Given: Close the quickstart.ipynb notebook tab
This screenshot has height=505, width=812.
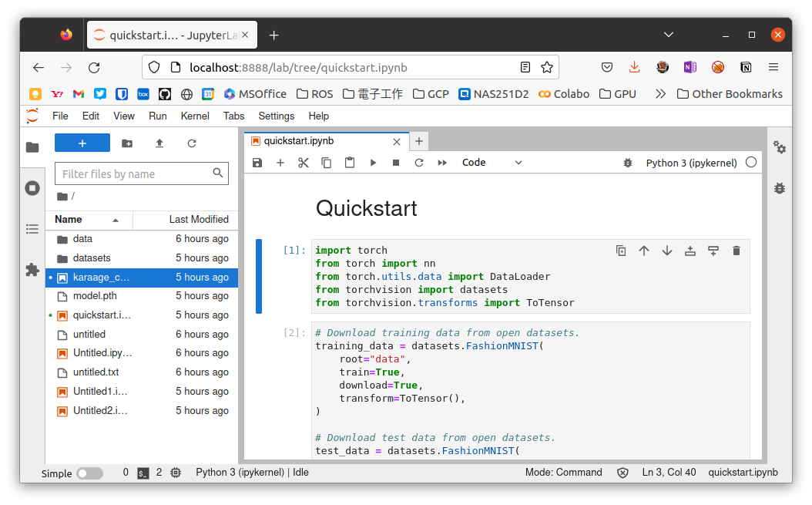Looking at the screenshot, I should click(397, 142).
